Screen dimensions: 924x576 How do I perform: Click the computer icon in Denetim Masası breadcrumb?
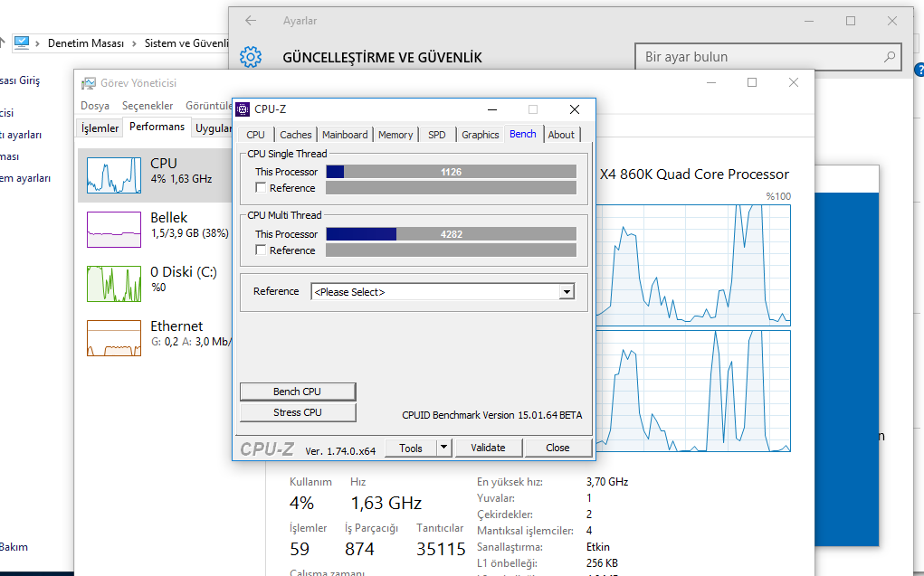[22, 43]
